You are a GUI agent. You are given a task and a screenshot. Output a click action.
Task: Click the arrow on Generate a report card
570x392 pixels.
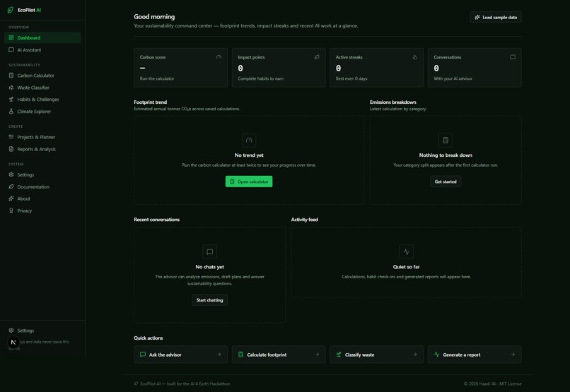click(x=513, y=355)
